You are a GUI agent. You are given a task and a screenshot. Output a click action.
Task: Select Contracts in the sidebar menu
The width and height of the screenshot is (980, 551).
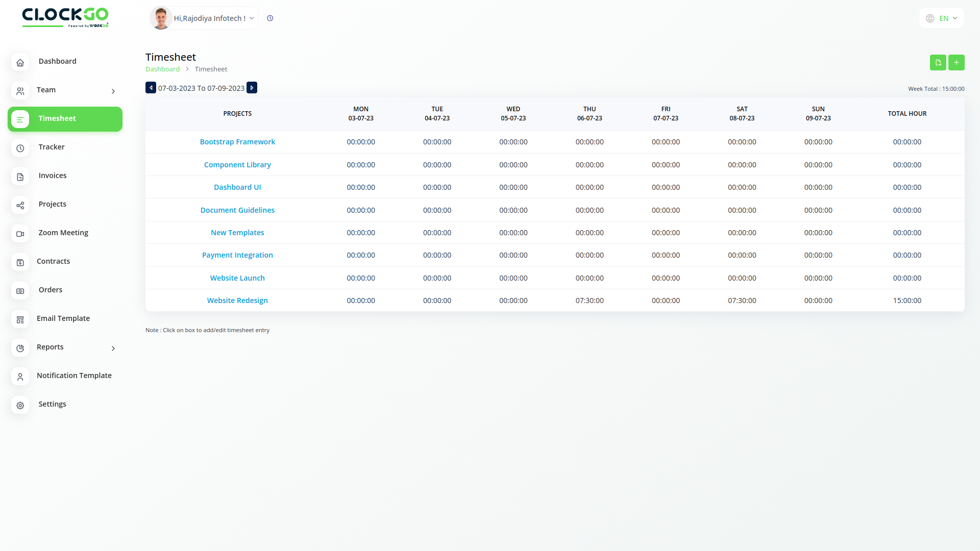(53, 261)
